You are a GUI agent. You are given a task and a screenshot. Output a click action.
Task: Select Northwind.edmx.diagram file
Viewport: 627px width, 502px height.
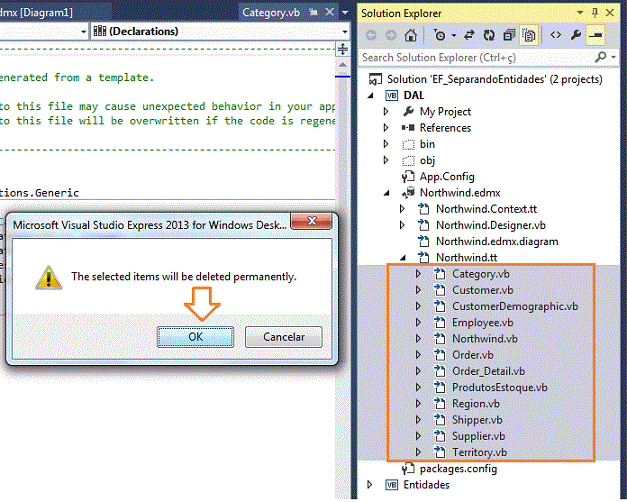click(x=497, y=241)
